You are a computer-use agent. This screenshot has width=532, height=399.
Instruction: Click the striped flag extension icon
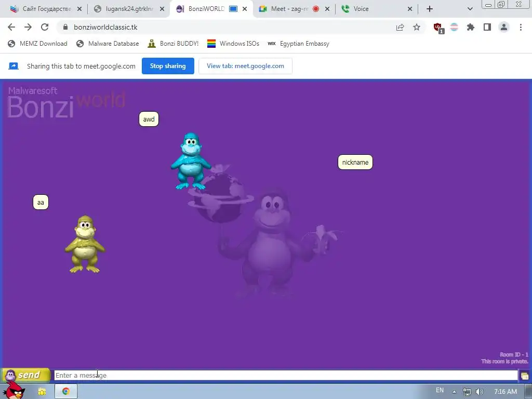[454, 27]
